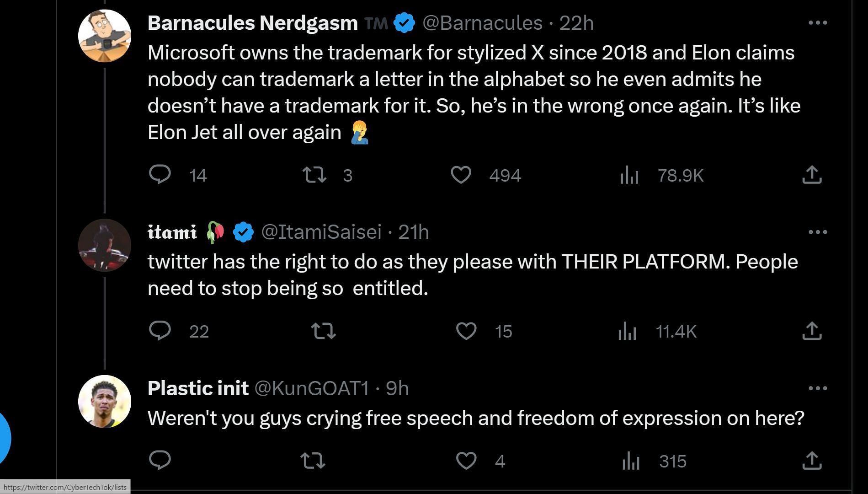Retweet the Barnacules Microsoft trademark tweet
The image size is (868, 494).
pos(314,175)
